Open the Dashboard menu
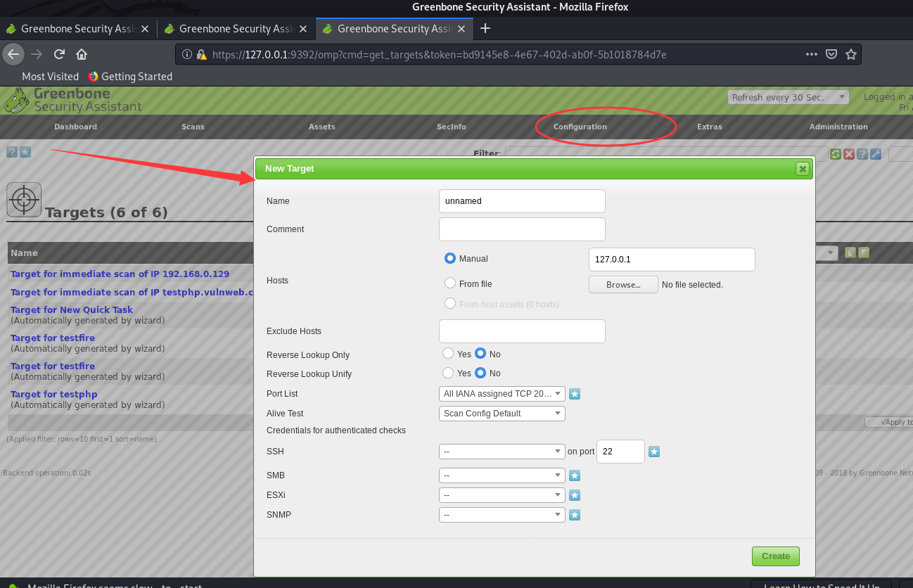 [x=75, y=127]
